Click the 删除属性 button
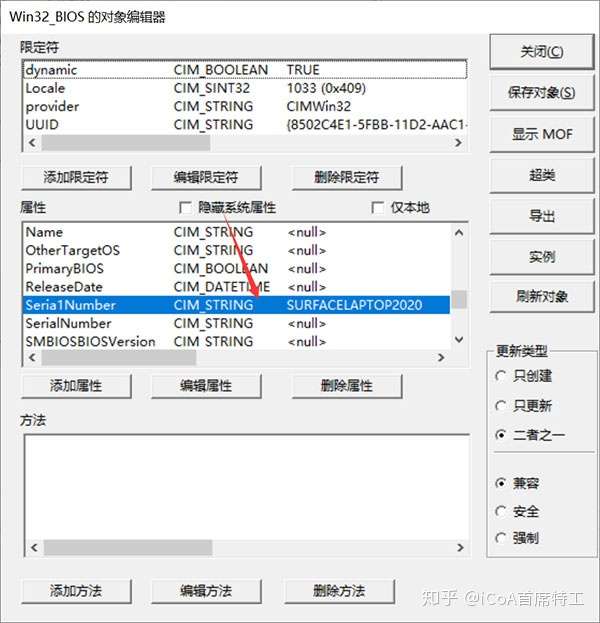Viewport: 600px width, 623px height. (347, 385)
